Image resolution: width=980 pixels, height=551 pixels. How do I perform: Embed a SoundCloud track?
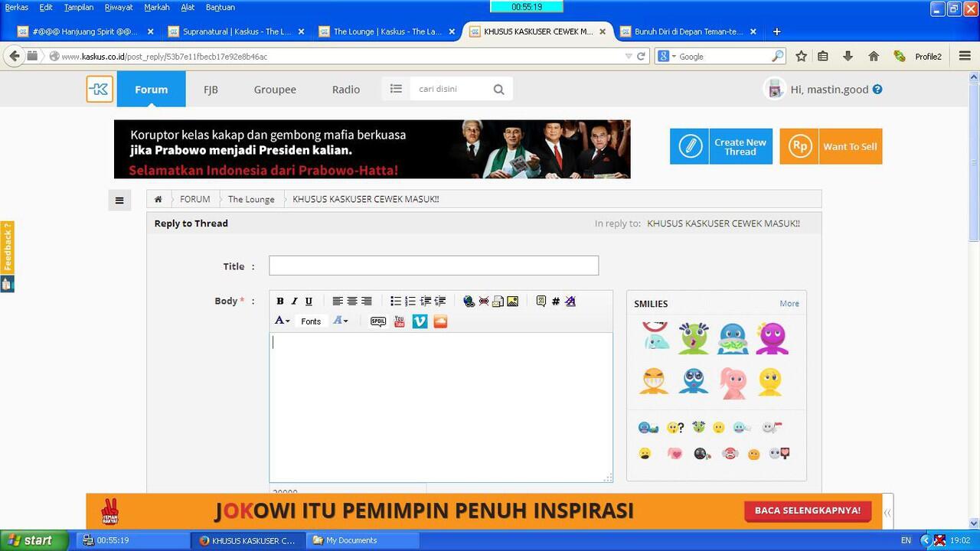pyautogui.click(x=440, y=321)
